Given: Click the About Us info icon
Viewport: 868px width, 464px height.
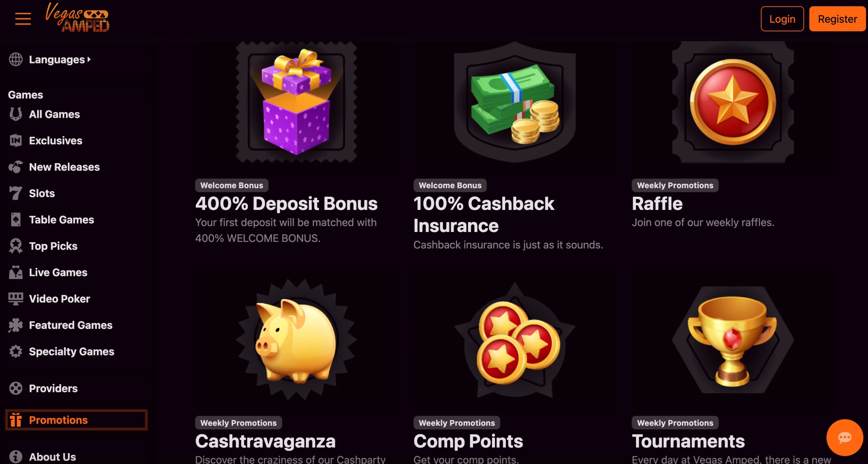Looking at the screenshot, I should coord(16,457).
